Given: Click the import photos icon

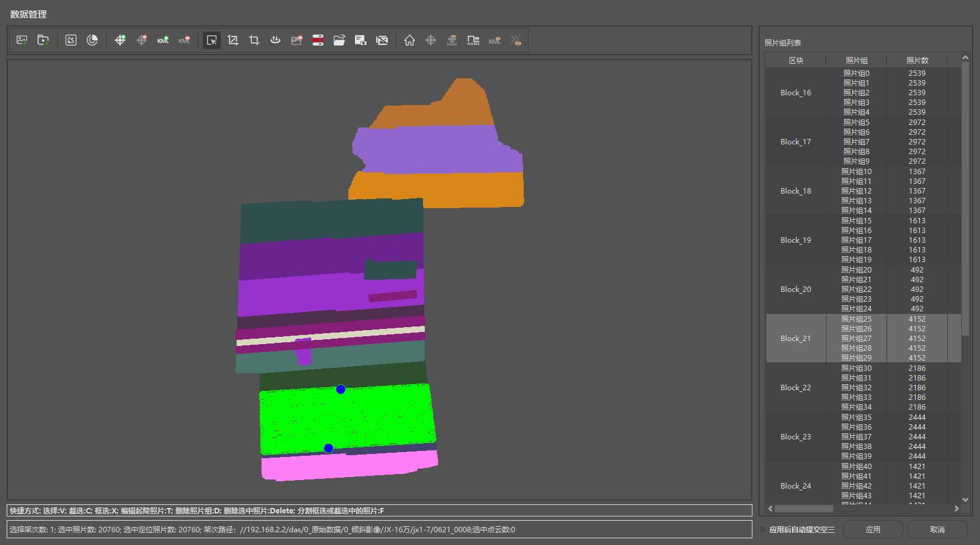Looking at the screenshot, I should click(22, 40).
